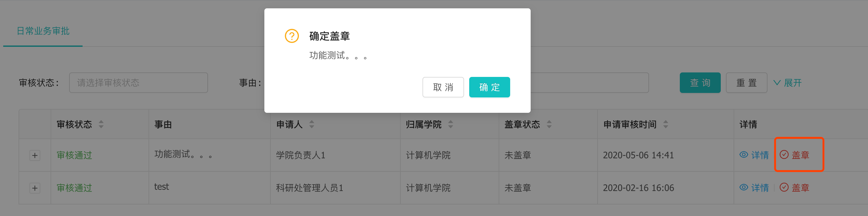The image size is (868, 216).
Task: Sort by 盖章状态 column arrows
Action: pos(549,124)
